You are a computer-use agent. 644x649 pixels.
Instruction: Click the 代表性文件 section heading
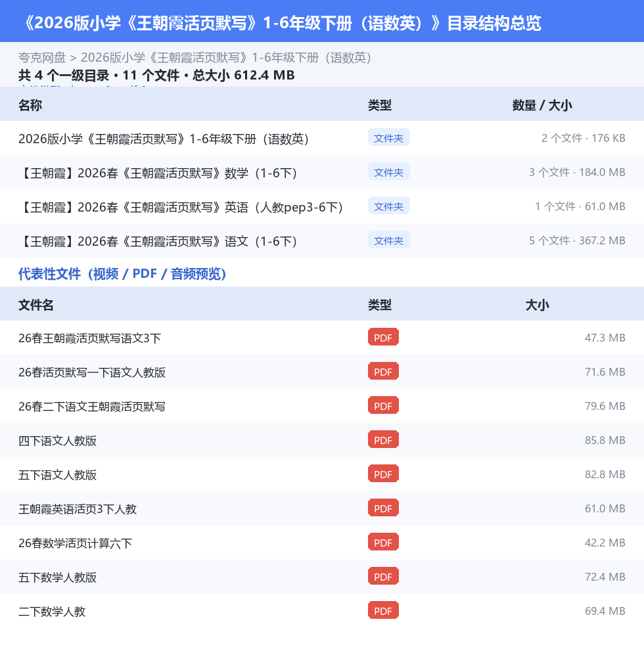coord(122,273)
